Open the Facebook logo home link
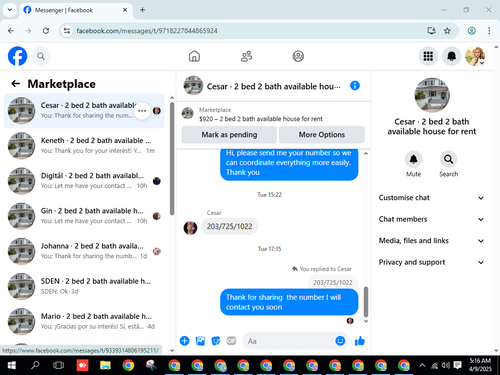This screenshot has height=375, width=500. pos(17,56)
